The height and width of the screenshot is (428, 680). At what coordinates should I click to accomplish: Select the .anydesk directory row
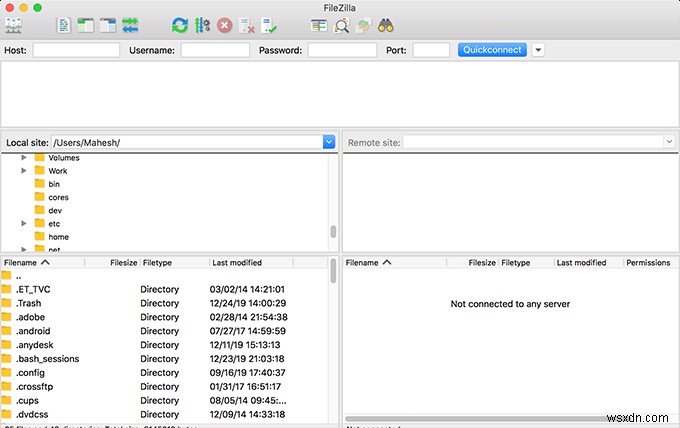click(x=165, y=345)
